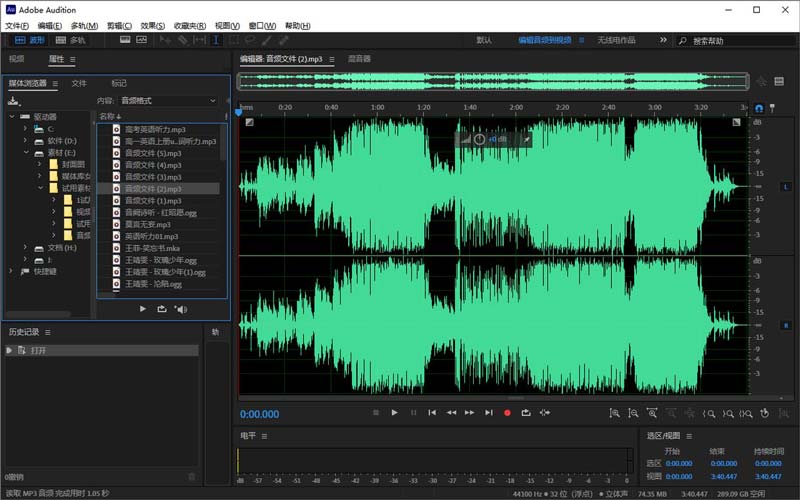The height and width of the screenshot is (500, 800).
Task: Toggle loop playback in transport bar
Action: coord(526,412)
